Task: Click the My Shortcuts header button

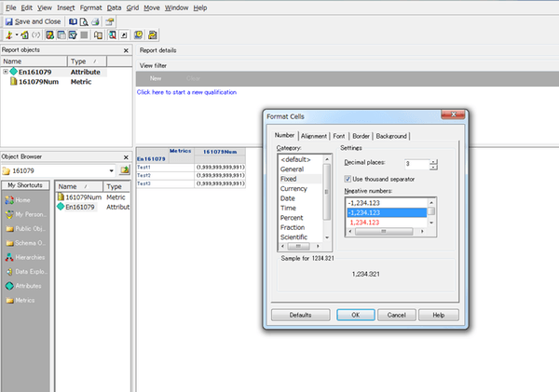Action: click(x=25, y=185)
